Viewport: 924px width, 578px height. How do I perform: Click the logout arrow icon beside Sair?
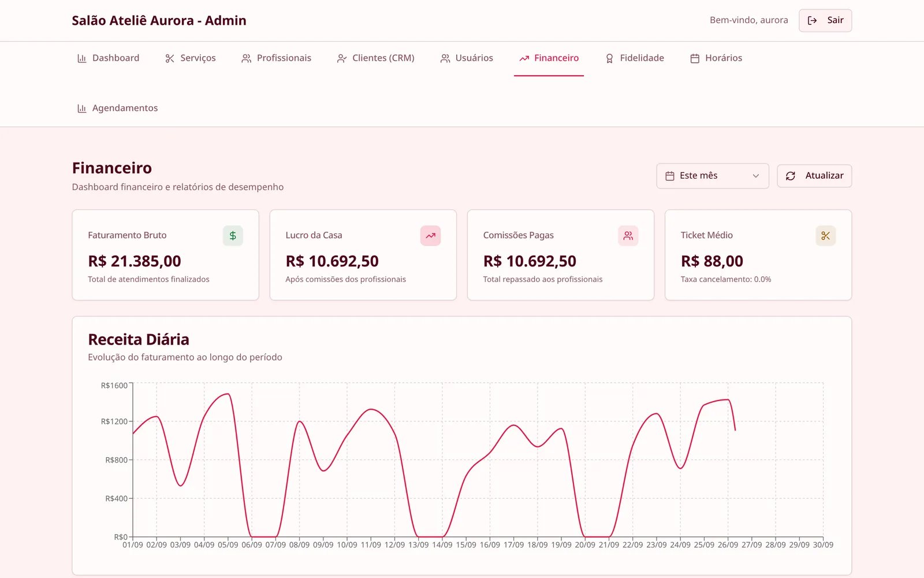(x=812, y=21)
